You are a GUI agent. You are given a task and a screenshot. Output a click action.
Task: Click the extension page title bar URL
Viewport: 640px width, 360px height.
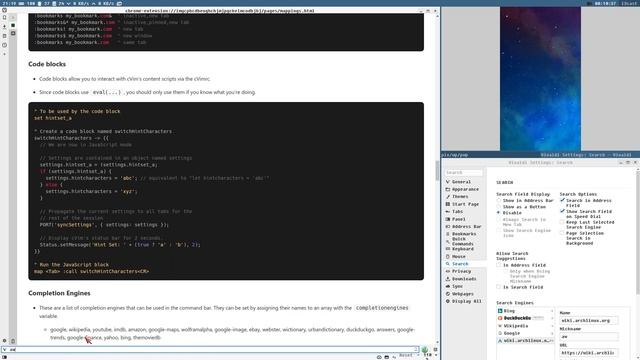220,11
